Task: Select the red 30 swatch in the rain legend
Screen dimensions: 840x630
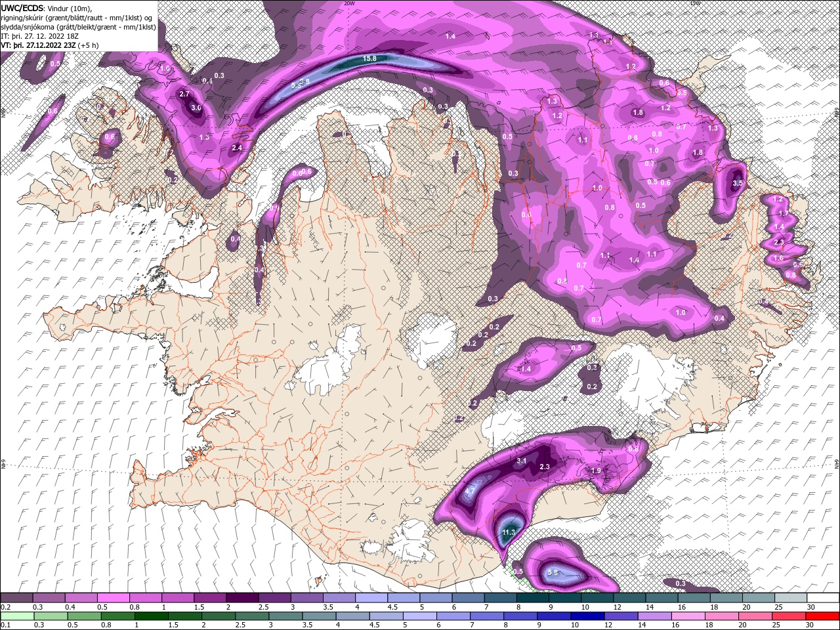Action: coord(823,616)
